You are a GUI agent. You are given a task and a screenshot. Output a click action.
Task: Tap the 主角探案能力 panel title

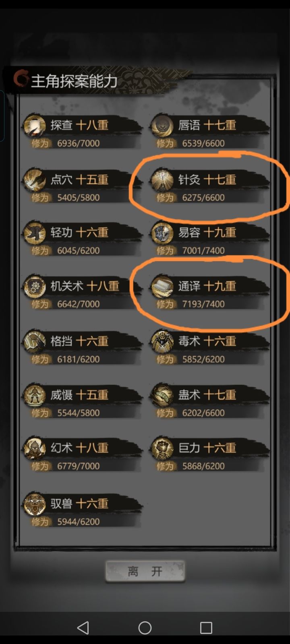(74, 81)
